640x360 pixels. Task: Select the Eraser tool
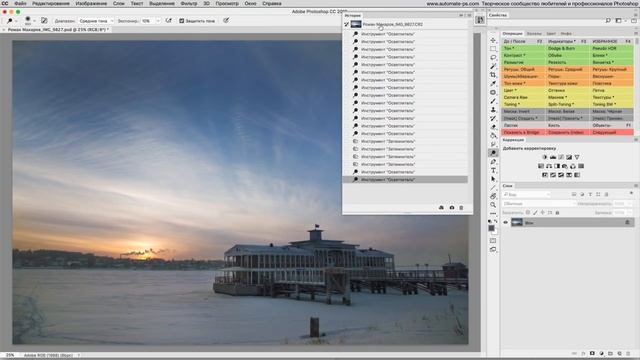493,127
